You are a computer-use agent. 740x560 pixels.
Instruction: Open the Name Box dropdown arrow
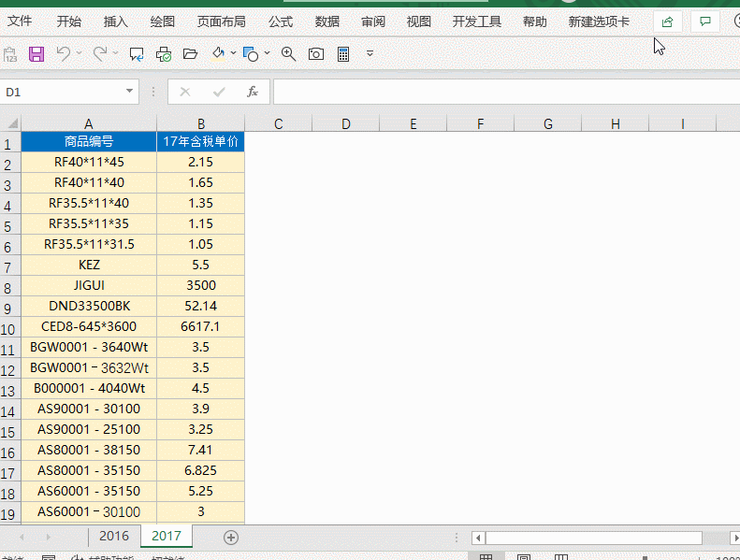pyautogui.click(x=129, y=91)
